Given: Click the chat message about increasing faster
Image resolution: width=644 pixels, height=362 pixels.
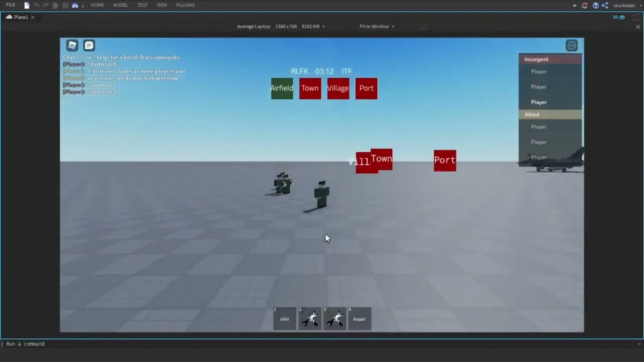Looking at the screenshot, I should pyautogui.click(x=124, y=71).
